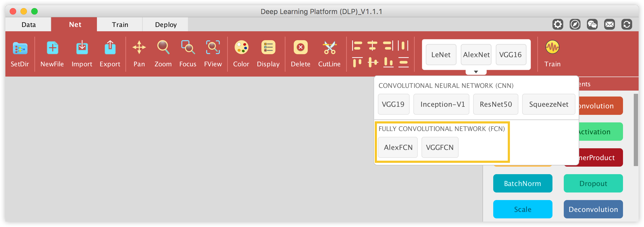Click the refresh icon at top right
The height and width of the screenshot is (227, 644).
627,25
